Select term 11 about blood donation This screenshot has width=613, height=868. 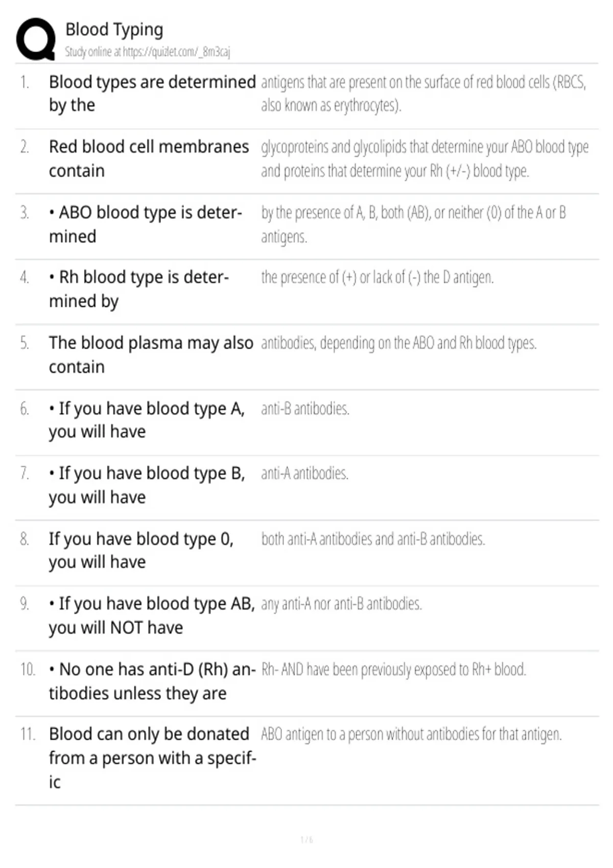152,758
